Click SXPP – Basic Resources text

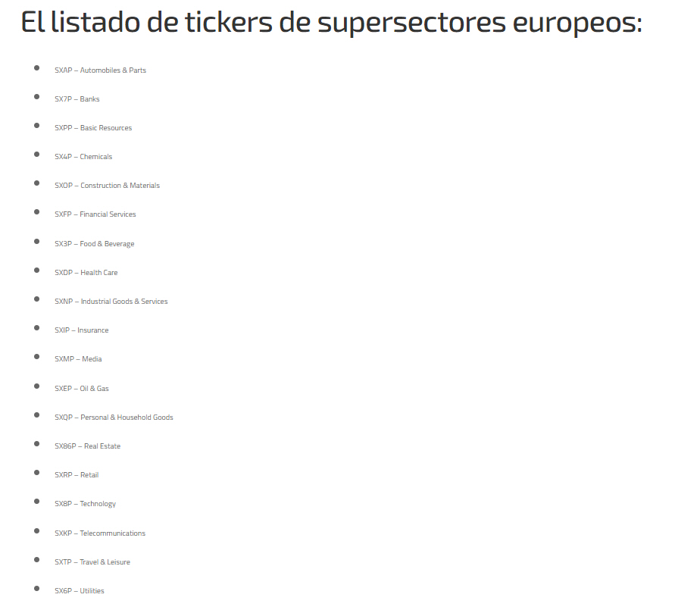pyautogui.click(x=93, y=128)
